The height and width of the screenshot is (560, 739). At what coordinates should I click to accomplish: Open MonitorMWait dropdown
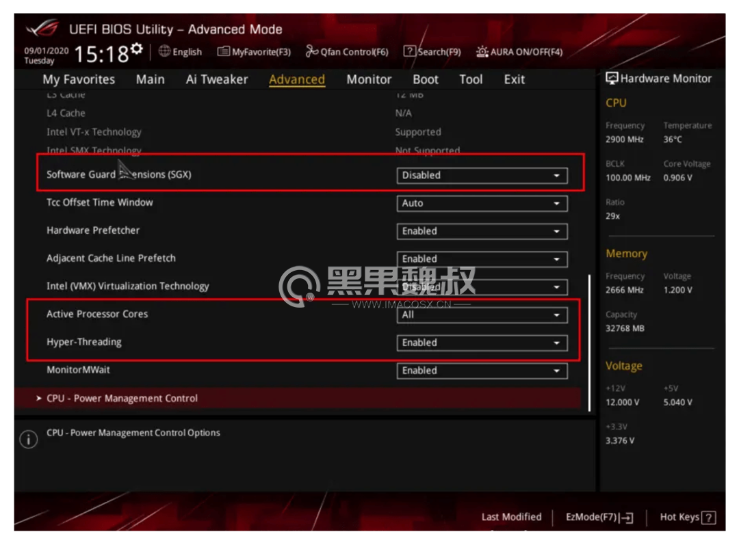[x=482, y=370]
